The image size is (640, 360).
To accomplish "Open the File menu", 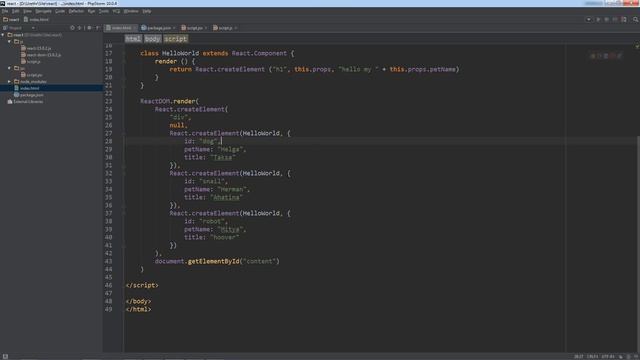I will (x=5, y=11).
